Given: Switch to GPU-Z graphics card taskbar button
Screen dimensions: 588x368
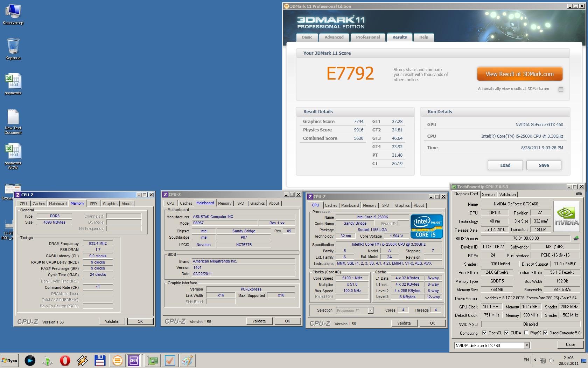Looking at the screenshot, I should click(x=153, y=360).
